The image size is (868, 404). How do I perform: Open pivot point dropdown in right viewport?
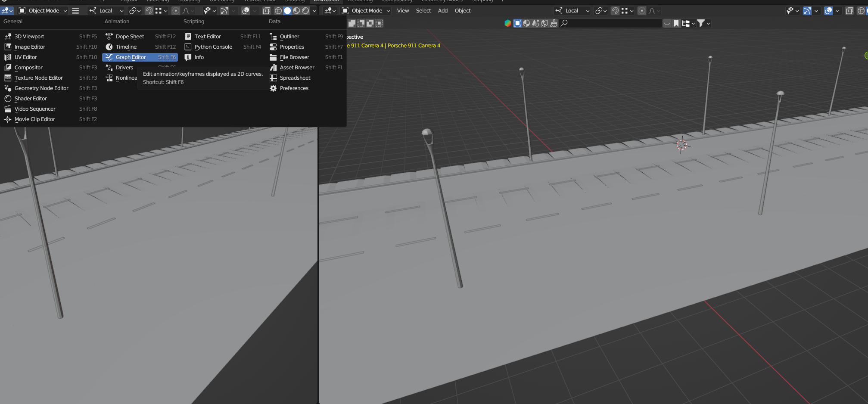click(601, 11)
